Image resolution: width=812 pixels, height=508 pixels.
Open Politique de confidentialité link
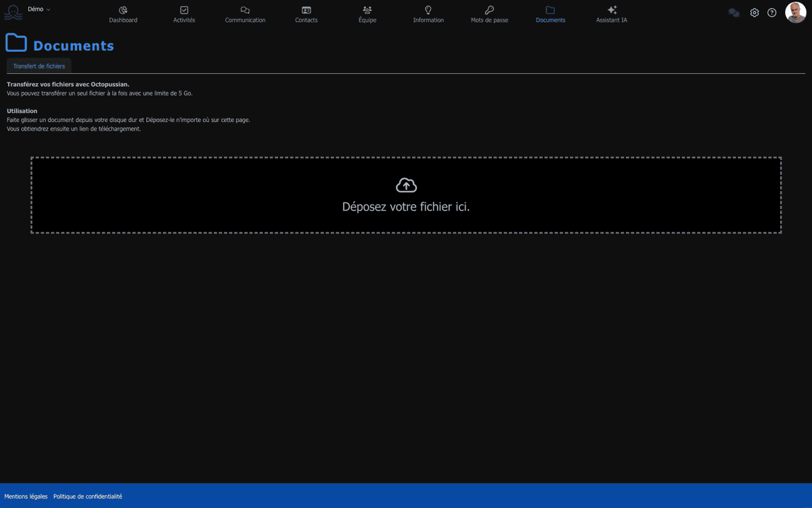tap(88, 496)
